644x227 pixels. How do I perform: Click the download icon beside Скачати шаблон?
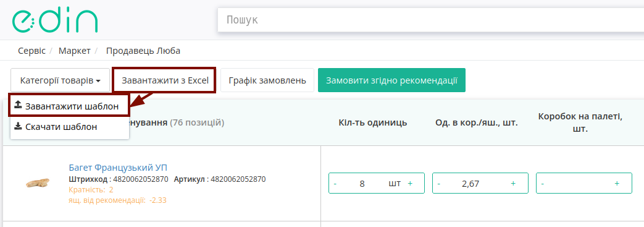pos(18,126)
